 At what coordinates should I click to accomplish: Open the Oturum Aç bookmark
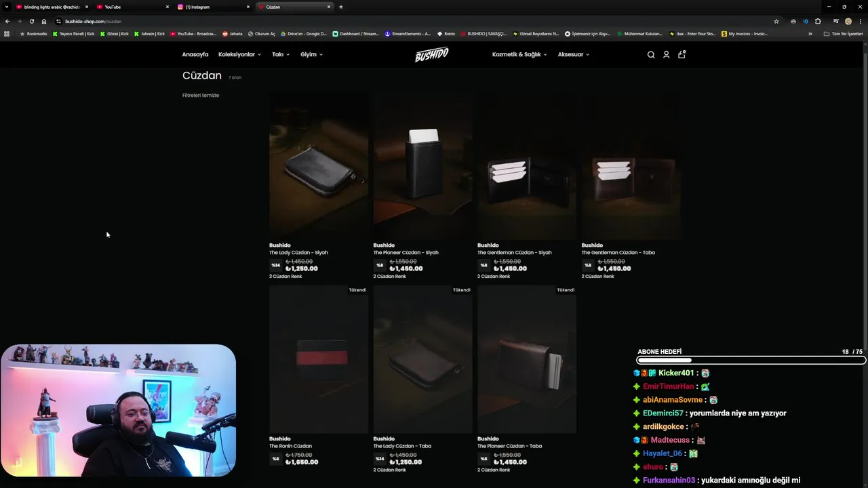click(261, 34)
